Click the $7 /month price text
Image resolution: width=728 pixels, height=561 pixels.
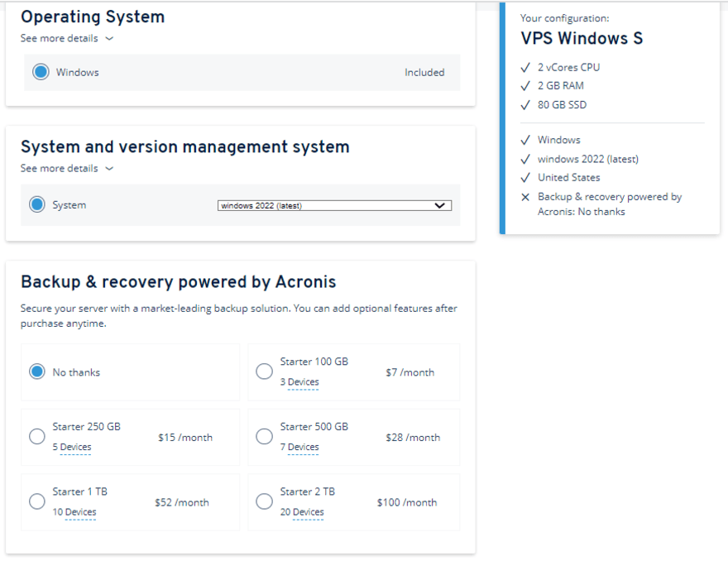(410, 372)
